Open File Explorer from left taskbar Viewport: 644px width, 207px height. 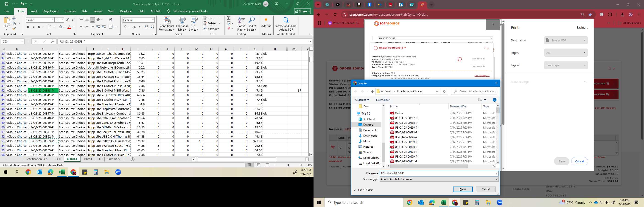point(107,172)
